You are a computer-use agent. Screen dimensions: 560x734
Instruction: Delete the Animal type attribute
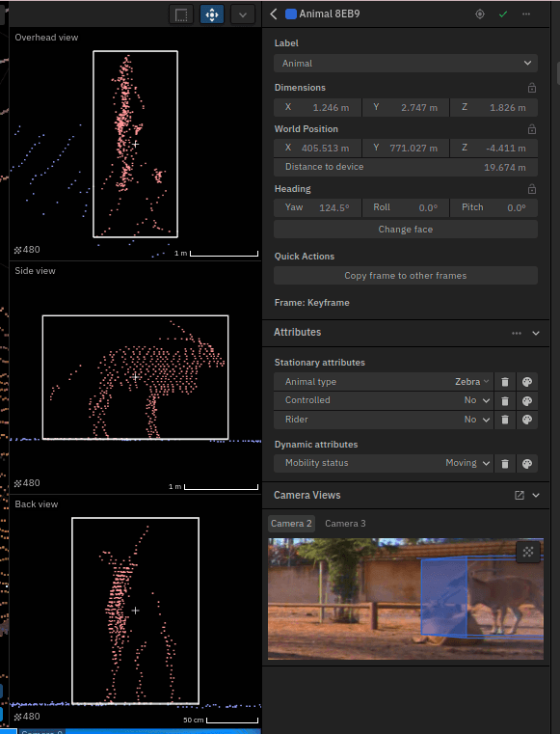coord(505,382)
